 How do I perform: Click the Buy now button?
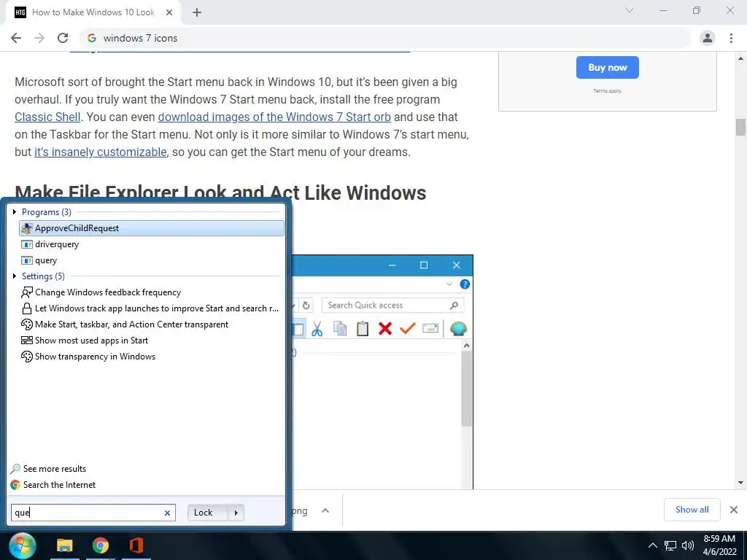[x=608, y=68]
